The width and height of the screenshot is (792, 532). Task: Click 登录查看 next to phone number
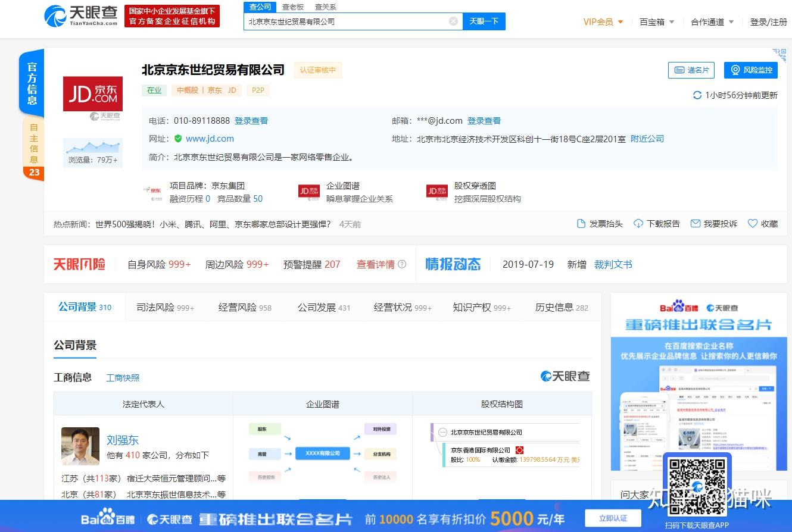pos(251,121)
